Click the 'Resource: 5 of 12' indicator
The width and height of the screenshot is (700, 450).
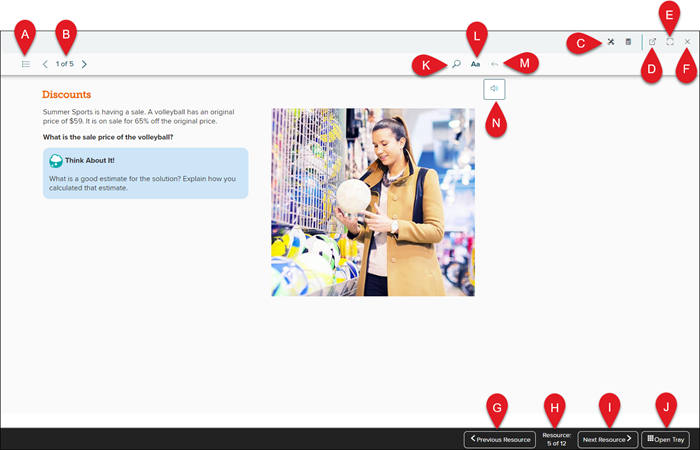(x=556, y=439)
